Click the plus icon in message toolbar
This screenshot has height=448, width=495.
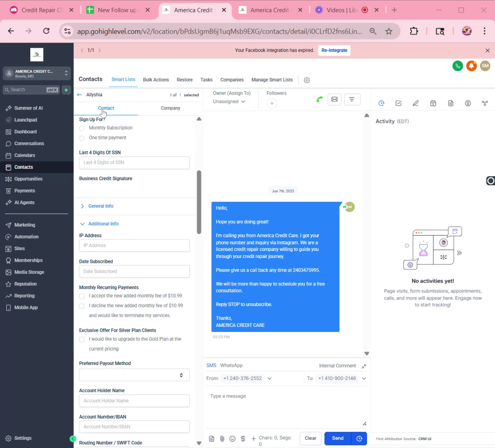click(253, 438)
